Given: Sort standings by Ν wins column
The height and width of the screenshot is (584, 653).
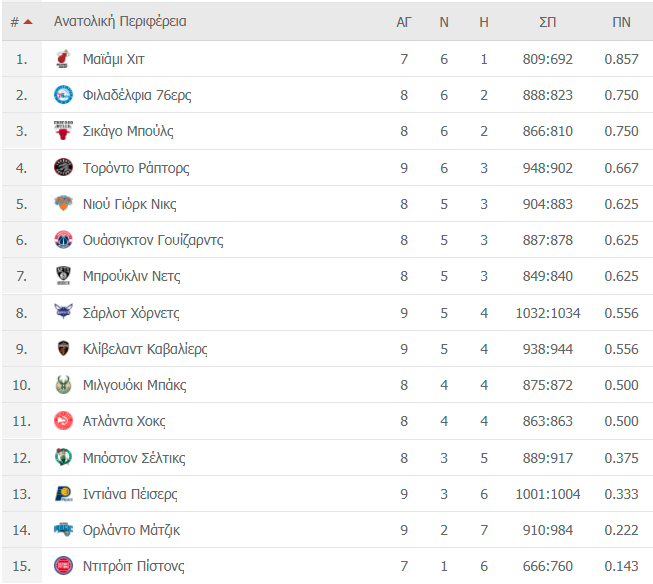Looking at the screenshot, I should 444,22.
